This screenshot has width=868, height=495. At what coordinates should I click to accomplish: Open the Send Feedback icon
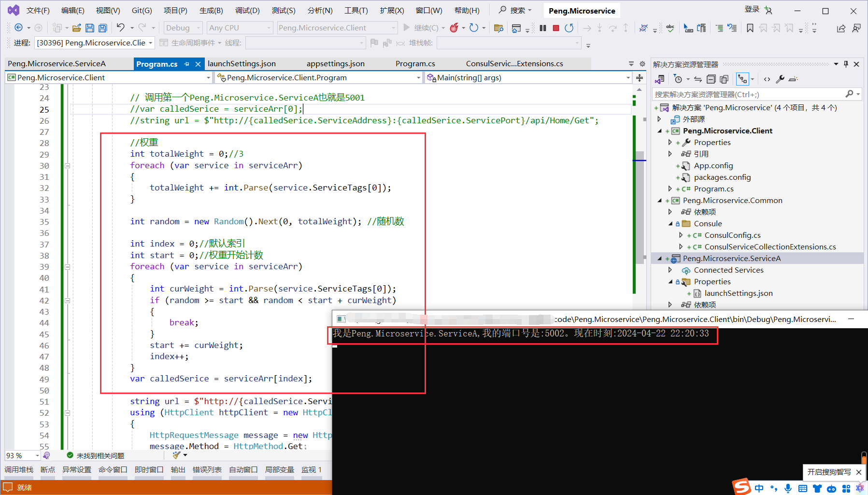click(x=856, y=28)
